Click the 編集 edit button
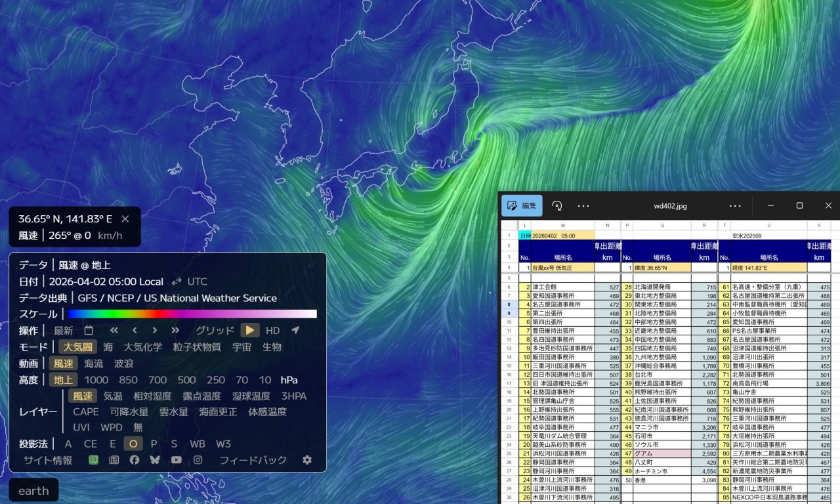Viewport: 840px width, 504px height. click(x=522, y=205)
